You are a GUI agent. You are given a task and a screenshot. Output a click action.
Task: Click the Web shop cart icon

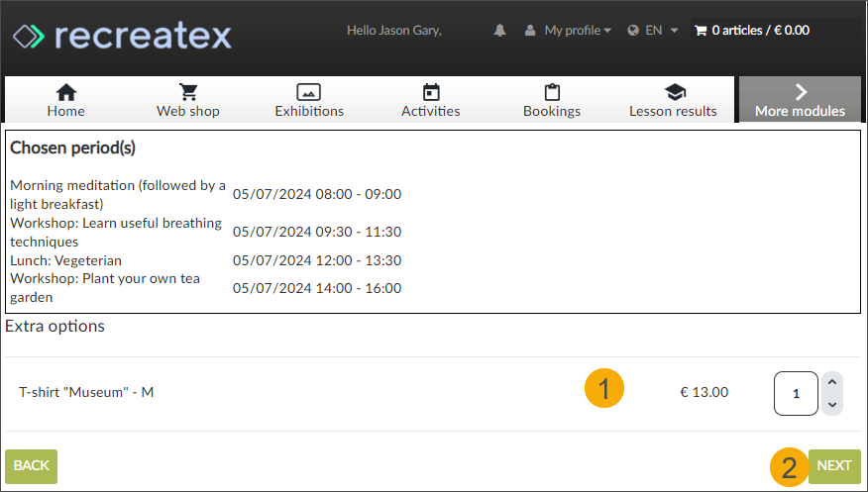[188, 92]
